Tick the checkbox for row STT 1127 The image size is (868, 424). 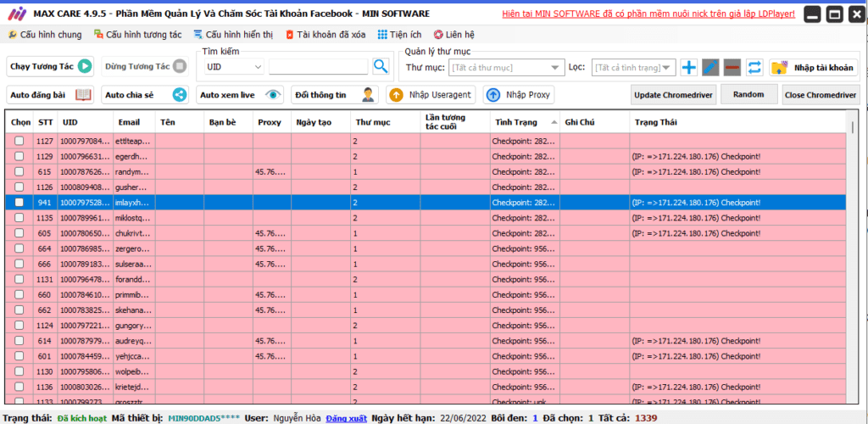click(19, 141)
